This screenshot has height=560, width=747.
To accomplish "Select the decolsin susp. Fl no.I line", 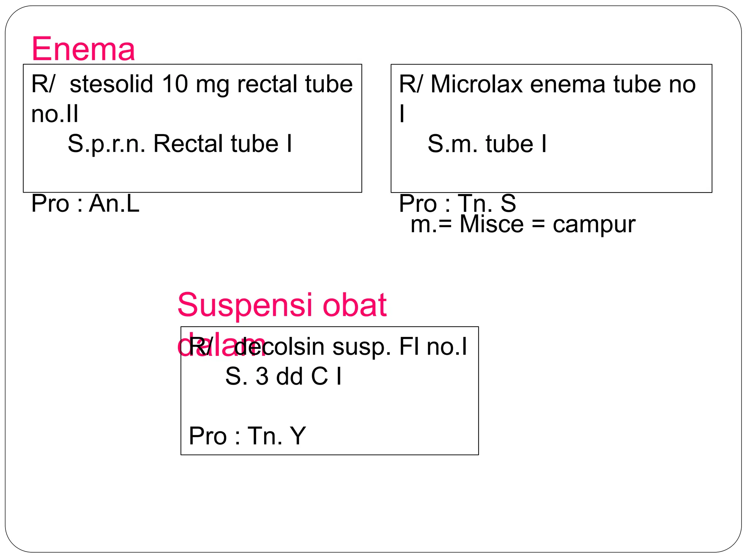I will click(328, 346).
